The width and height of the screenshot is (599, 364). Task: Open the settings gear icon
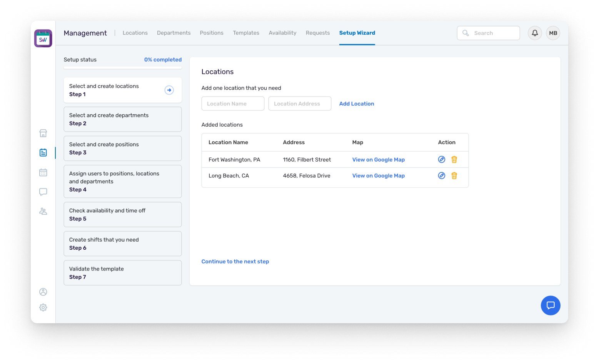(43, 307)
